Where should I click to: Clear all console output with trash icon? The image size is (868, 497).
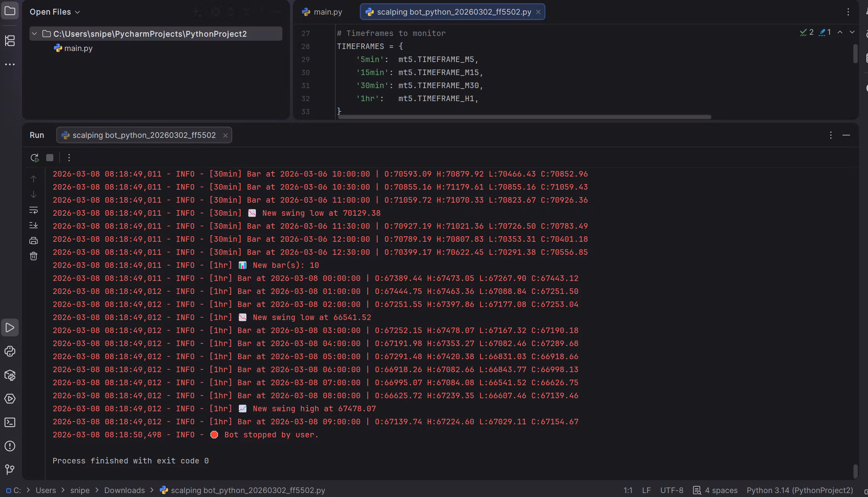tap(34, 256)
